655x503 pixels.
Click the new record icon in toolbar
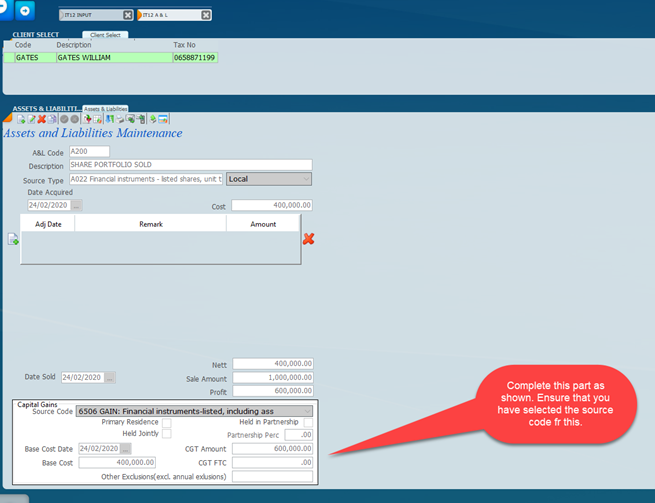point(21,119)
